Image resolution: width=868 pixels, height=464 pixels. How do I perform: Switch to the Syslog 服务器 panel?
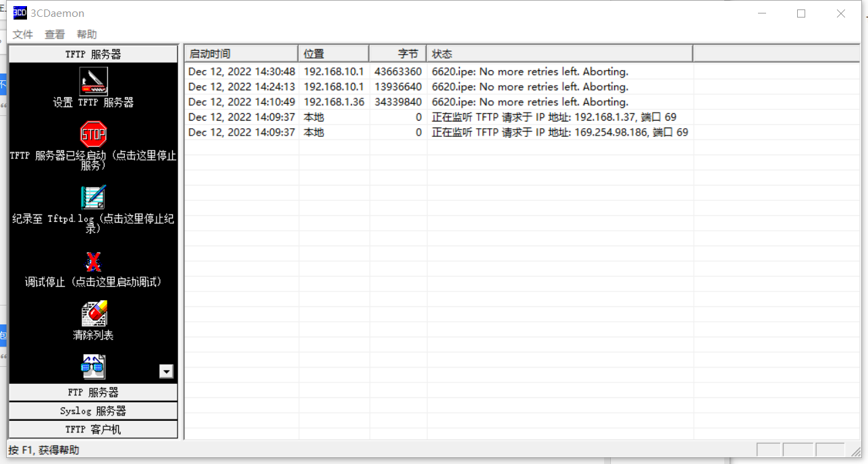click(93, 411)
